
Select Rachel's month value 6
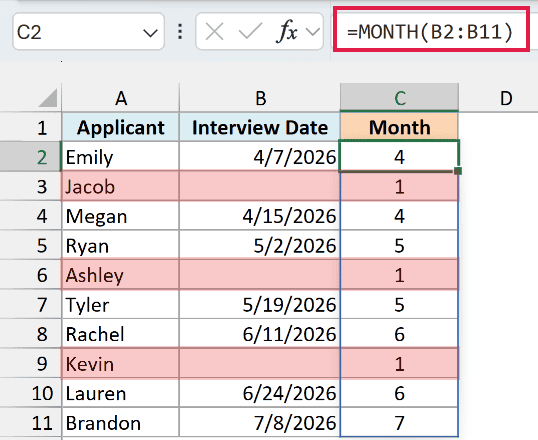click(x=399, y=334)
